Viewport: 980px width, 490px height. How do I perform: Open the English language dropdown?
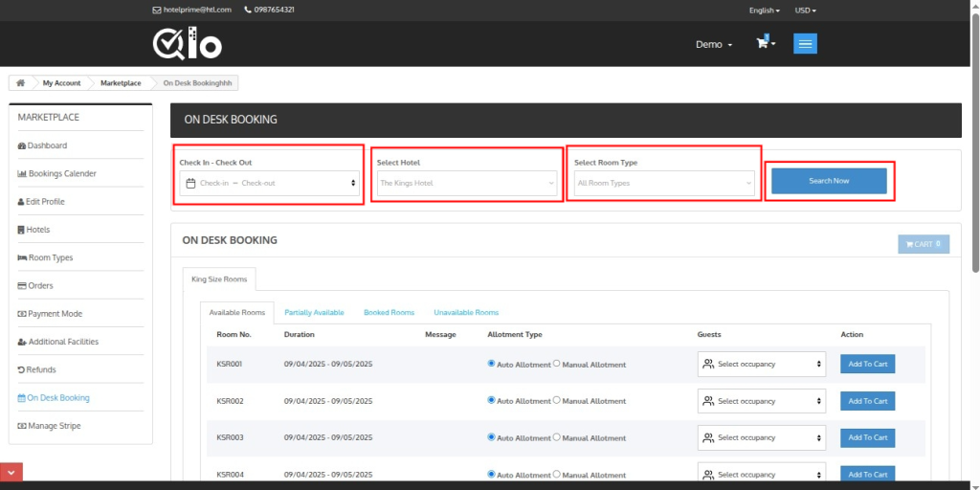pos(765,10)
